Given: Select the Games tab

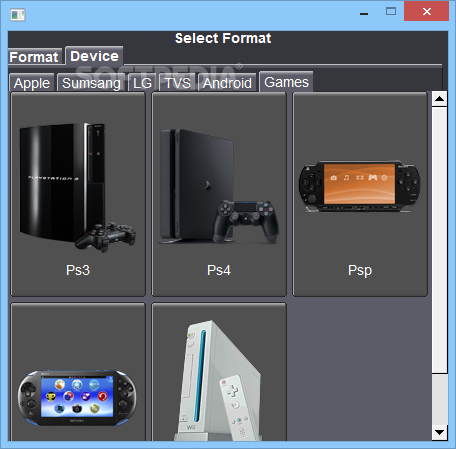Looking at the screenshot, I should click(x=286, y=82).
